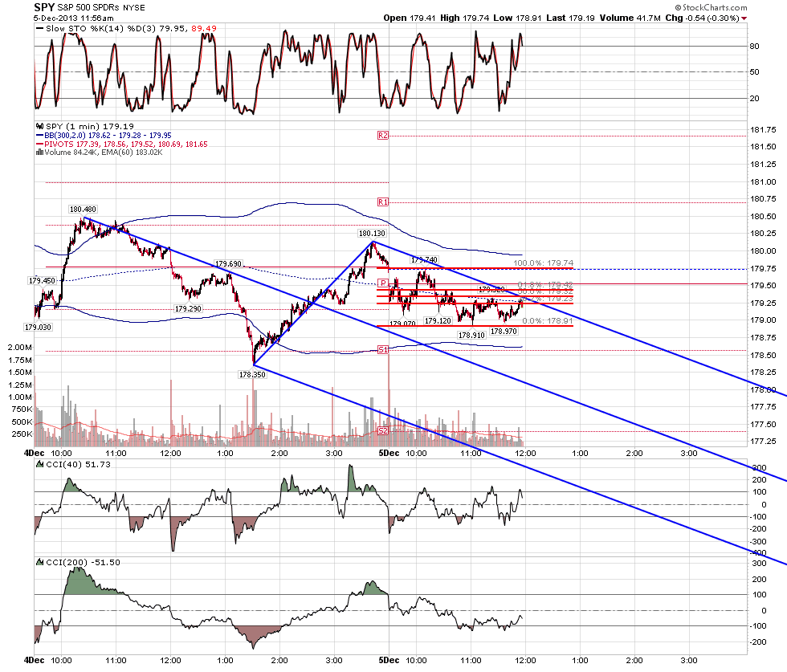Click the 179.690 price label
The height and width of the screenshot is (672, 787).
click(228, 264)
